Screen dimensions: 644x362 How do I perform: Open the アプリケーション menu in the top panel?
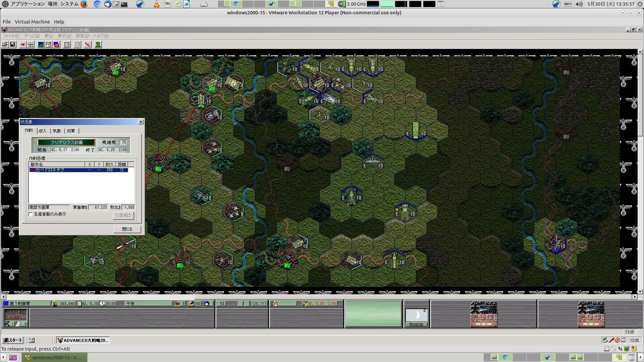click(x=28, y=4)
